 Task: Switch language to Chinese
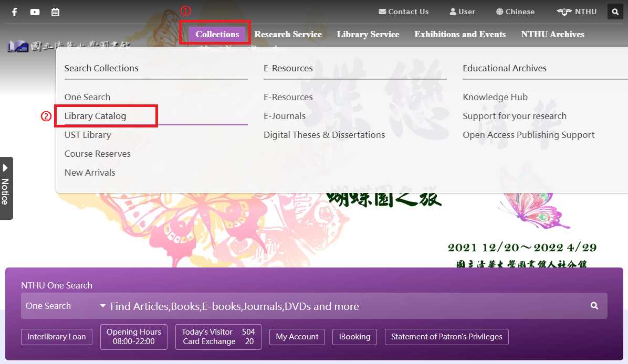[515, 12]
